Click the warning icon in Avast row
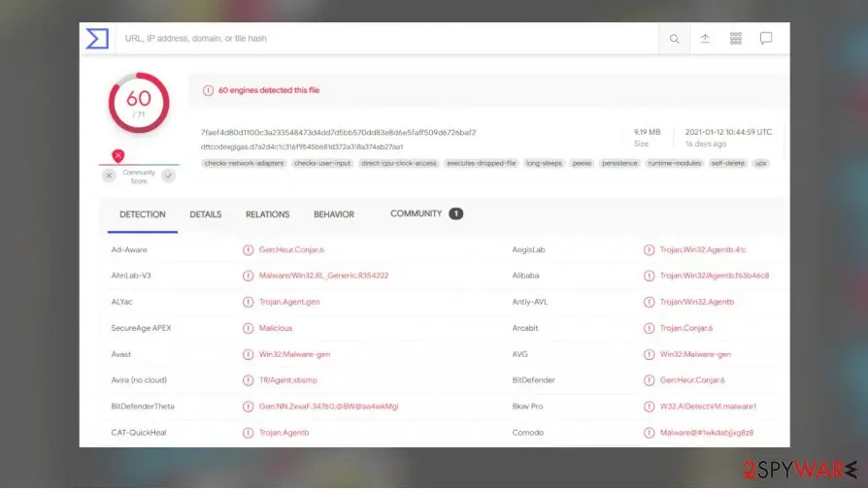 (248, 354)
